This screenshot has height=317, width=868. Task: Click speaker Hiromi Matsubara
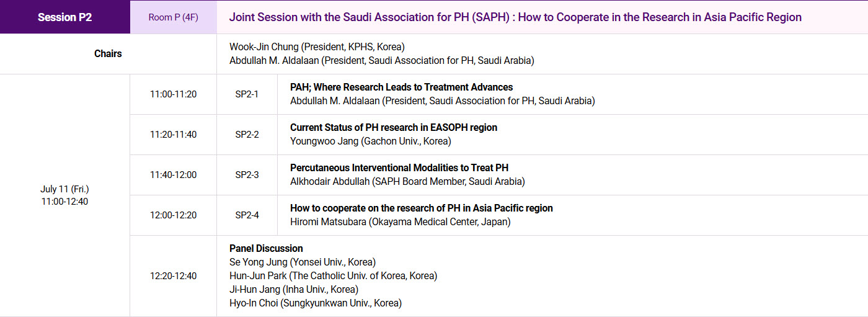400,222
